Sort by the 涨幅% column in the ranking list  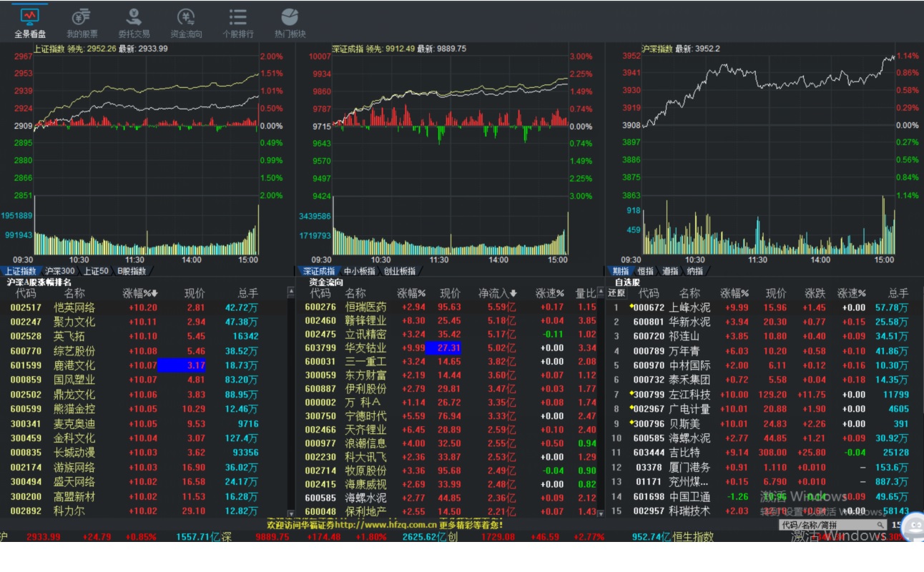pyautogui.click(x=139, y=293)
